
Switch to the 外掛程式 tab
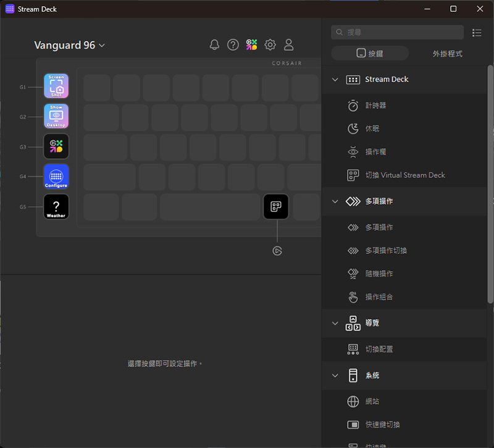pyautogui.click(x=447, y=54)
